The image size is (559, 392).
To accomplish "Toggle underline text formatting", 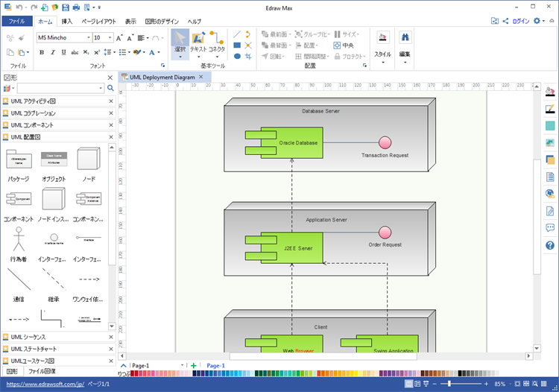I will point(64,52).
